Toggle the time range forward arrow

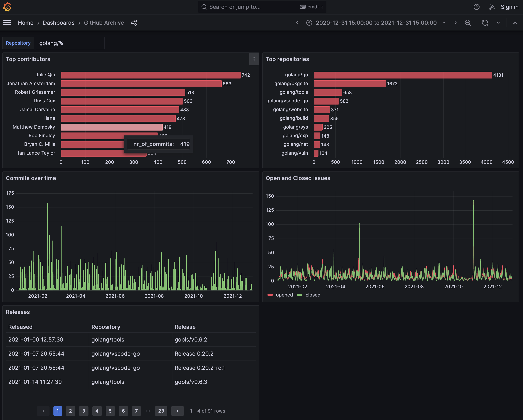pyautogui.click(x=456, y=23)
